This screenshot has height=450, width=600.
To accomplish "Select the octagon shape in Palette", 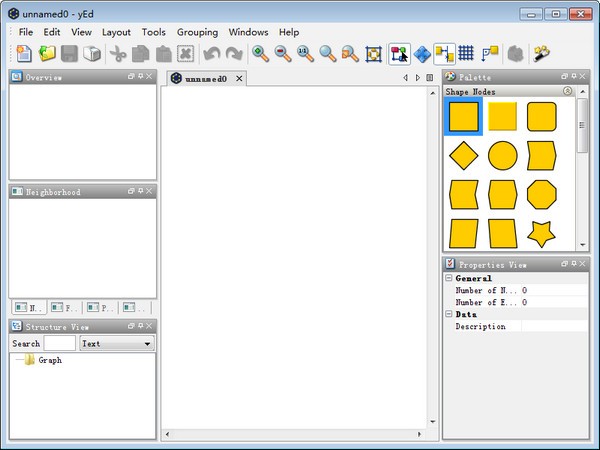I will click(x=542, y=194).
